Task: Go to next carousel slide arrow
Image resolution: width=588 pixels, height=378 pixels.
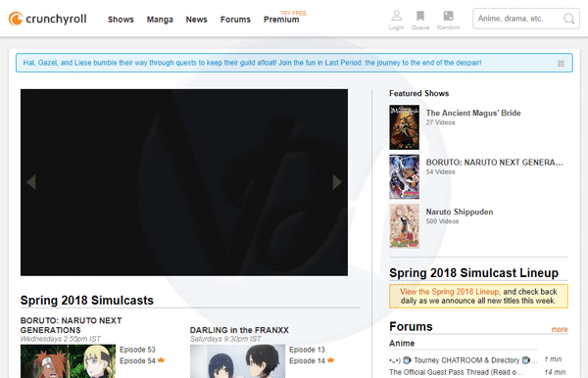Action: click(337, 182)
